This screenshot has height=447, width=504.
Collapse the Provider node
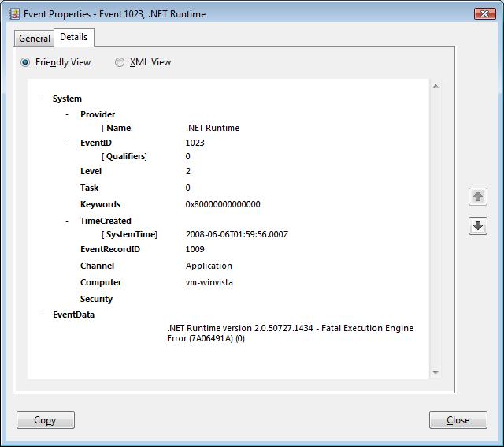tap(67, 114)
